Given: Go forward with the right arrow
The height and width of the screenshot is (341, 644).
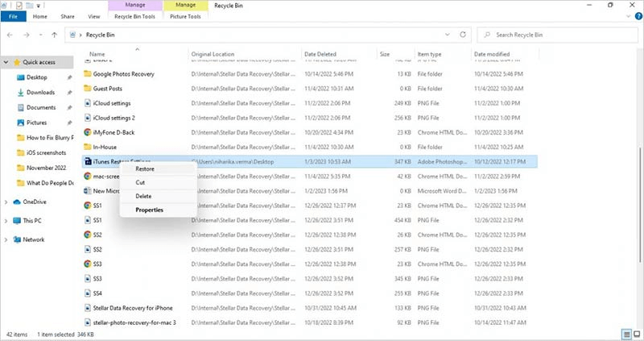Looking at the screenshot, I should [27, 35].
